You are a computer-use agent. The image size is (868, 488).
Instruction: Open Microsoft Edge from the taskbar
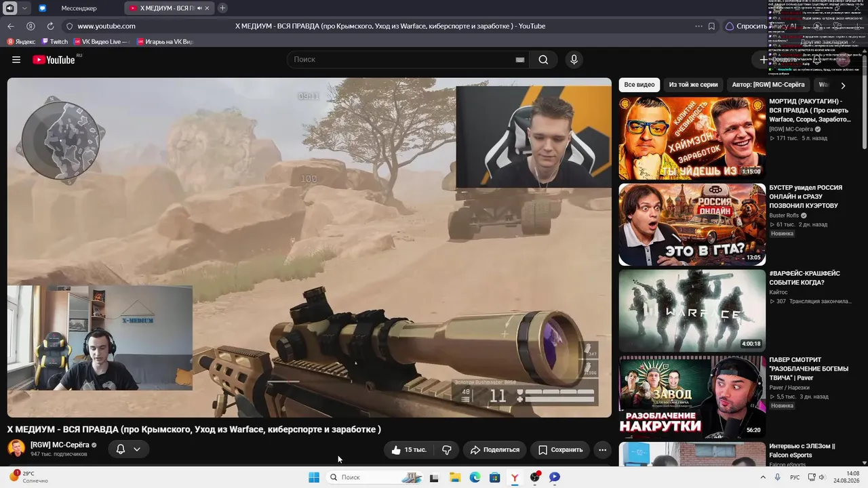point(475,477)
